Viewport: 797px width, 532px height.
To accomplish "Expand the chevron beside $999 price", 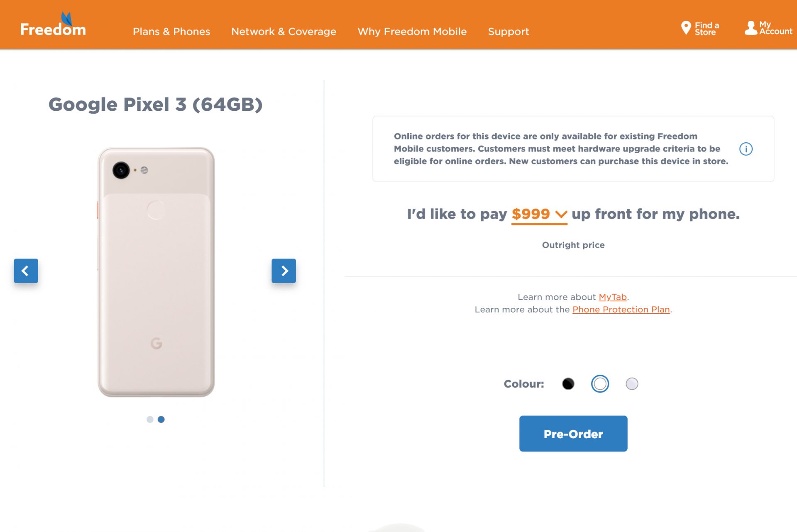I will [561, 215].
